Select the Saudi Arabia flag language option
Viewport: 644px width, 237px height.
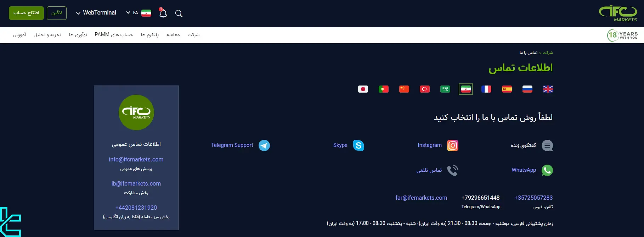click(445, 89)
